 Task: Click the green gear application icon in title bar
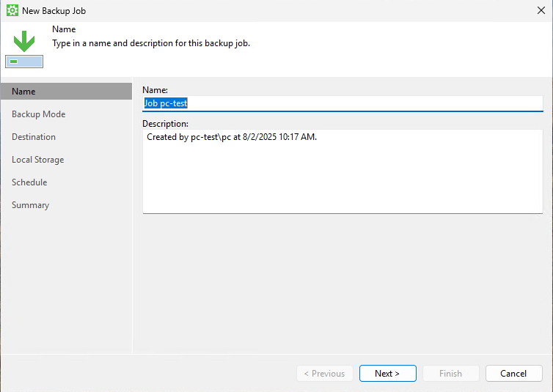(12, 10)
